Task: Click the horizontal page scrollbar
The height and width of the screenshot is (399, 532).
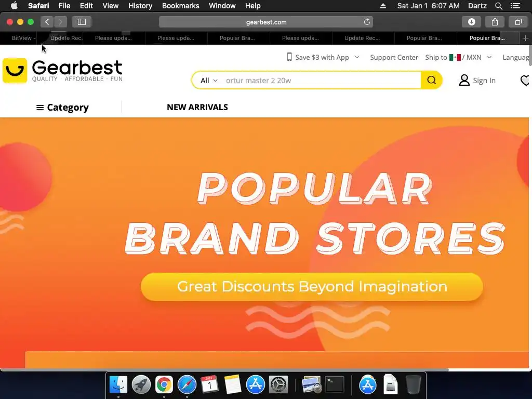Action: tap(224, 370)
